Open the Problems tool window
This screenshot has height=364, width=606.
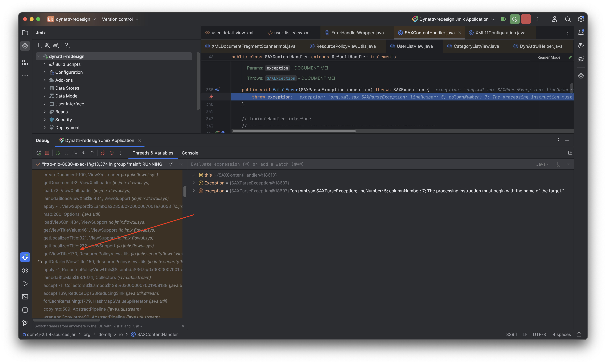[x=25, y=310]
